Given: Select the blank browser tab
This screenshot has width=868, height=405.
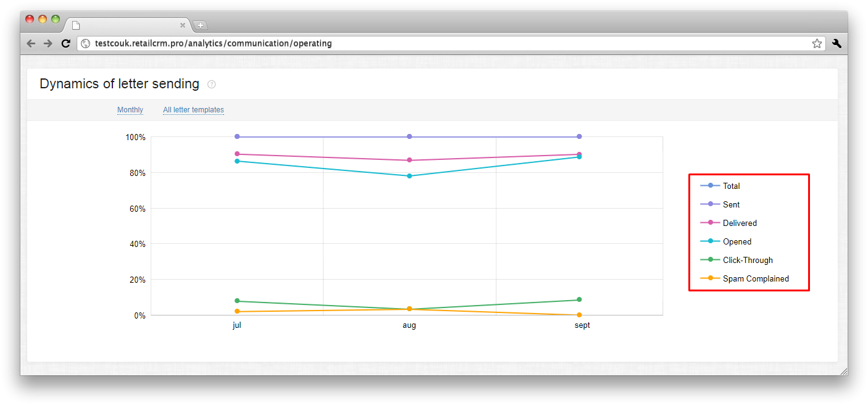Looking at the screenshot, I should pyautogui.click(x=128, y=25).
